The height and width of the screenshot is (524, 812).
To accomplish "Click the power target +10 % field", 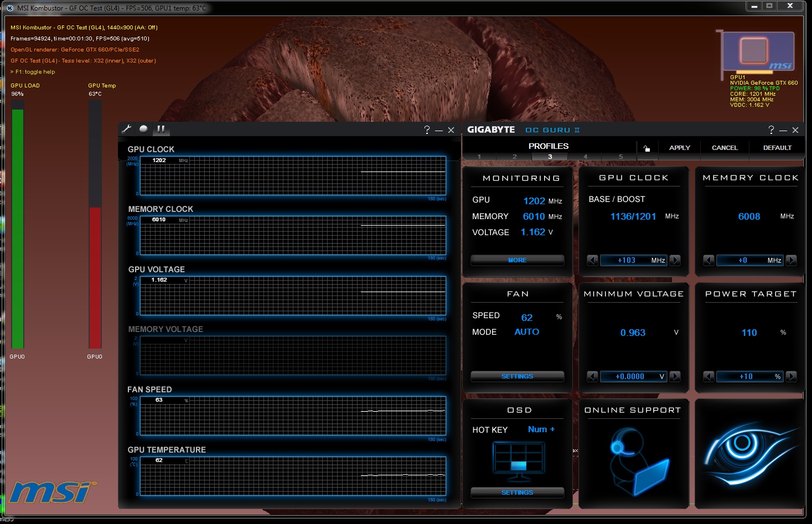I will 750,376.
